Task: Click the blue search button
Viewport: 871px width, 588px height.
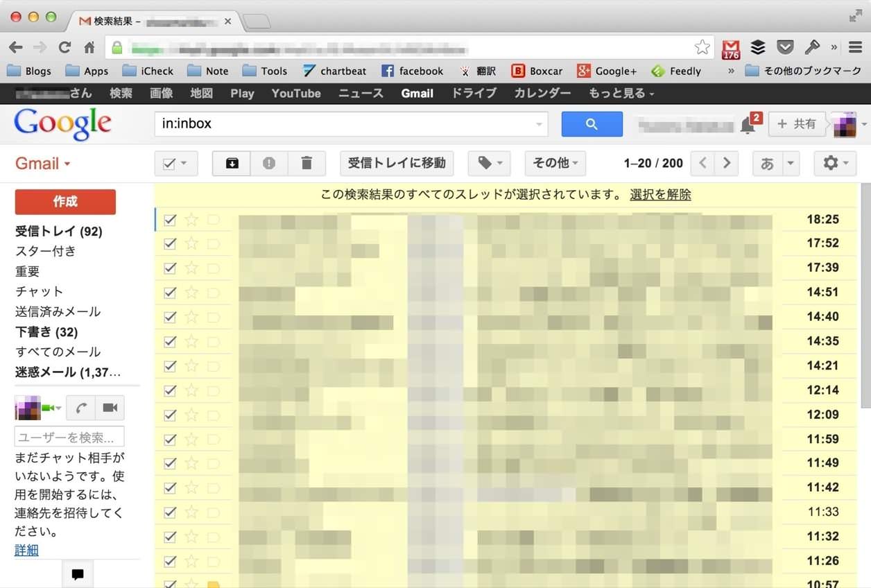Action: (x=592, y=124)
